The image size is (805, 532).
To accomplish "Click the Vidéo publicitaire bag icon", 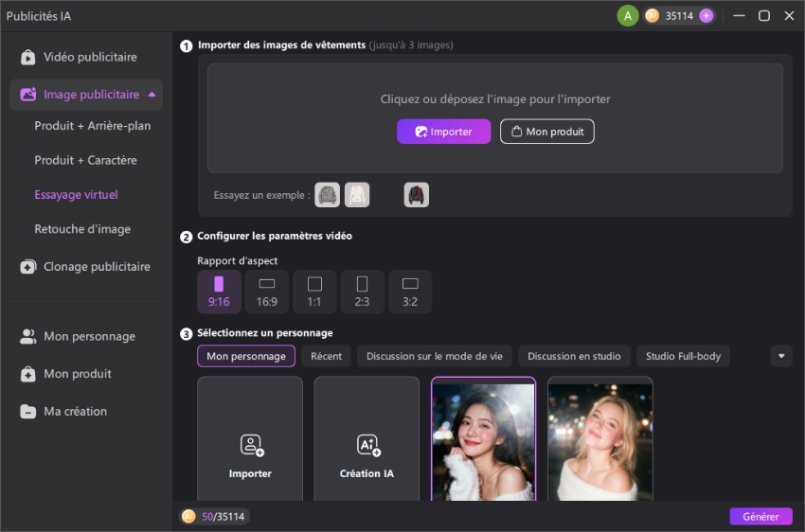I will point(27,57).
